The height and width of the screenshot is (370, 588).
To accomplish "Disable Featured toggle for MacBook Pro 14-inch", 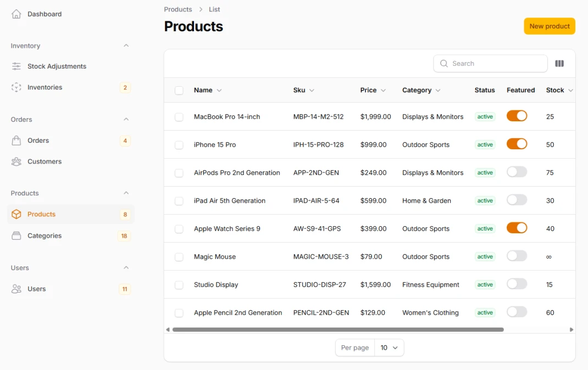I will [517, 116].
